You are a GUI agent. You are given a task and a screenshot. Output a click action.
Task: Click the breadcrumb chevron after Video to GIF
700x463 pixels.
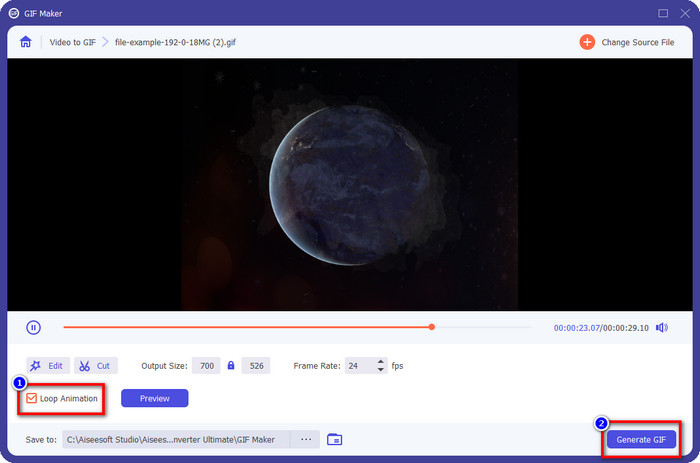(105, 42)
